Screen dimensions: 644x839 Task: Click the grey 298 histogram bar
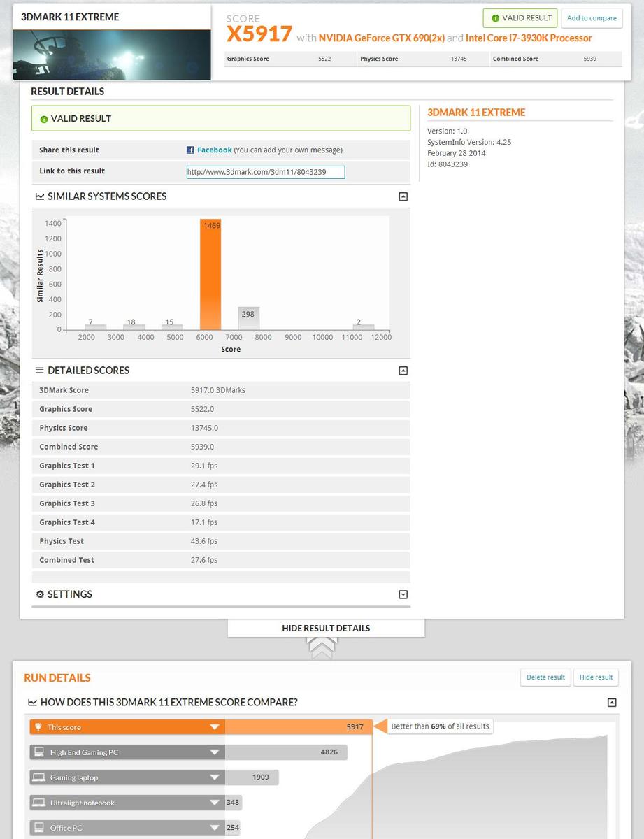(248, 318)
